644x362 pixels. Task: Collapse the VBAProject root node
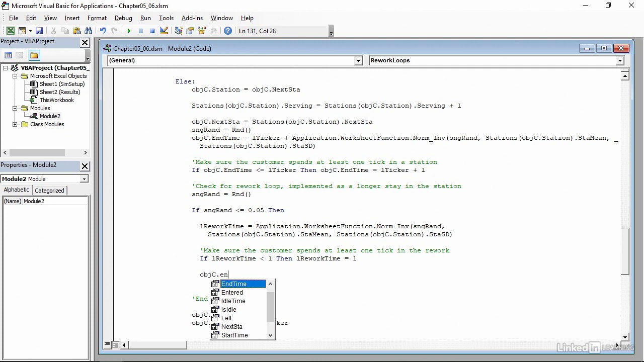(x=6, y=68)
